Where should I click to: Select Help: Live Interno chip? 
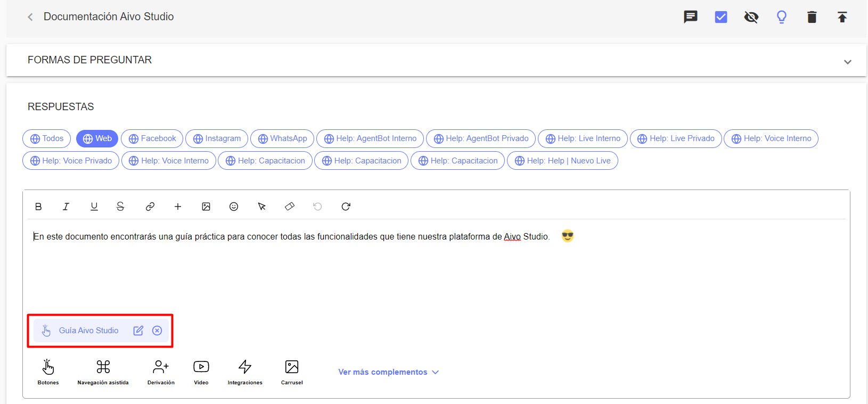point(583,138)
